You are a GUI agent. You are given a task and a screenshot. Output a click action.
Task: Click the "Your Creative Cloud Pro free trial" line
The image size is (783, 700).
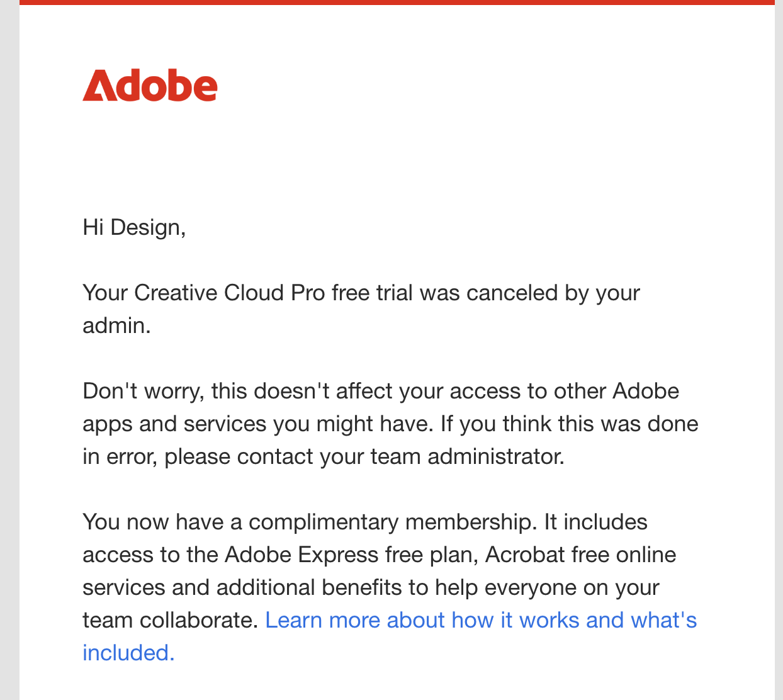pyautogui.click(x=361, y=293)
